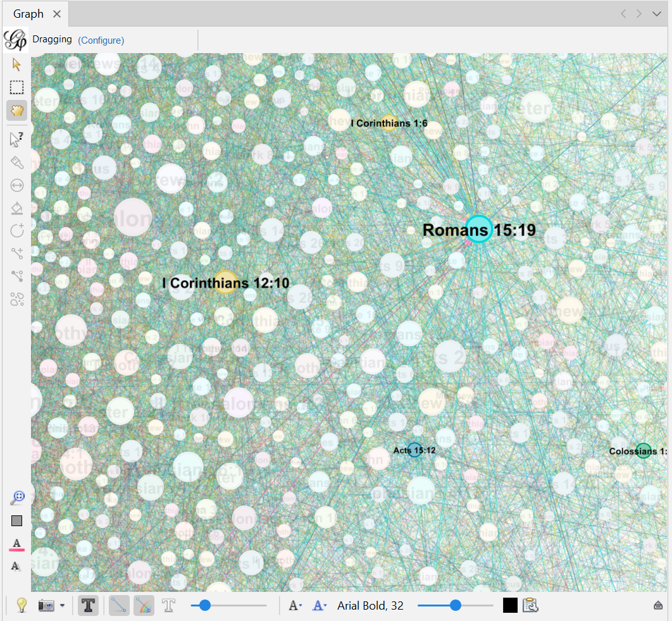672x621 pixels.
Task: Click the I Corinthians 12:10 node
Action: pos(225,282)
